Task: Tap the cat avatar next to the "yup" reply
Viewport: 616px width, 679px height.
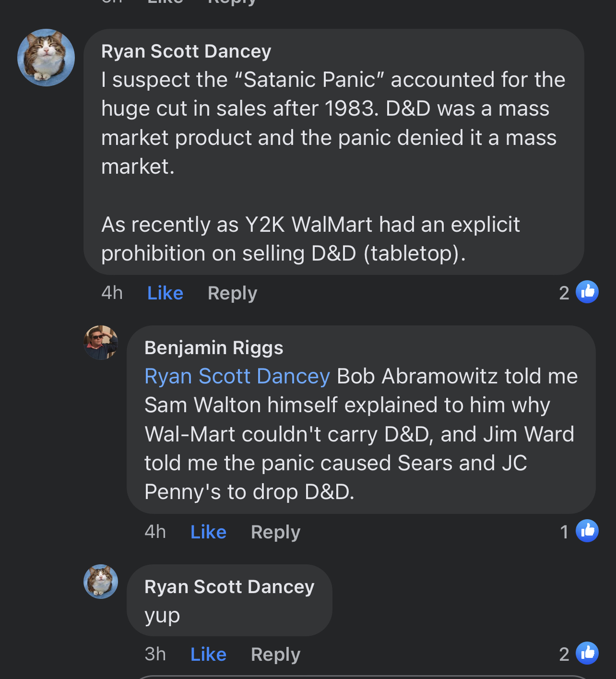Action: (101, 582)
